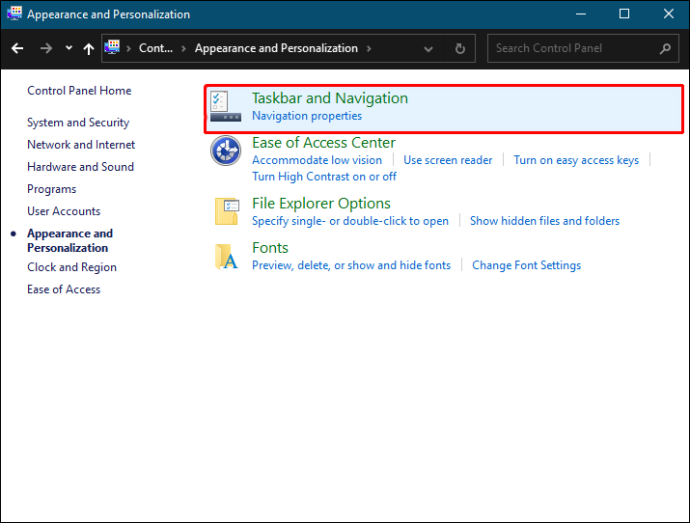The width and height of the screenshot is (690, 523).
Task: Open Control Panel Home
Action: click(79, 91)
